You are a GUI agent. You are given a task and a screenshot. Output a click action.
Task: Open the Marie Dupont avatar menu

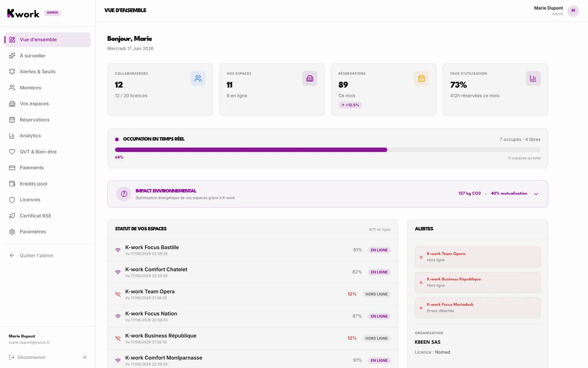tap(573, 11)
